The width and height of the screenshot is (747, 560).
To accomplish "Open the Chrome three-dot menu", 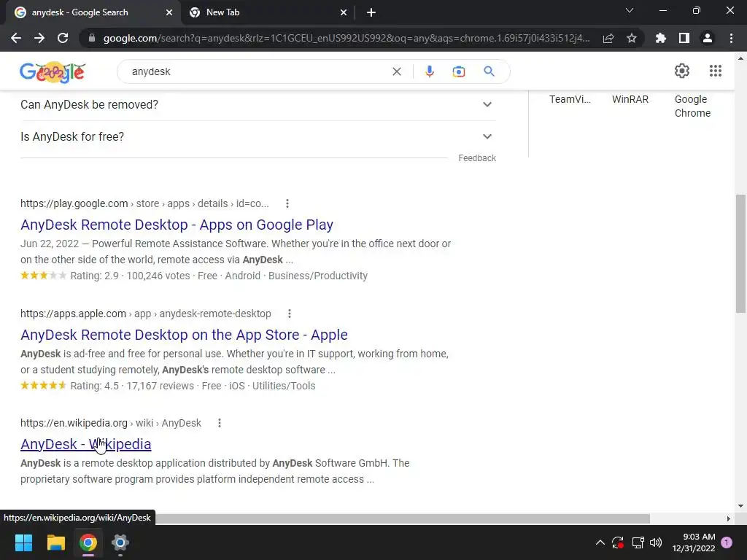I will click(x=731, y=38).
